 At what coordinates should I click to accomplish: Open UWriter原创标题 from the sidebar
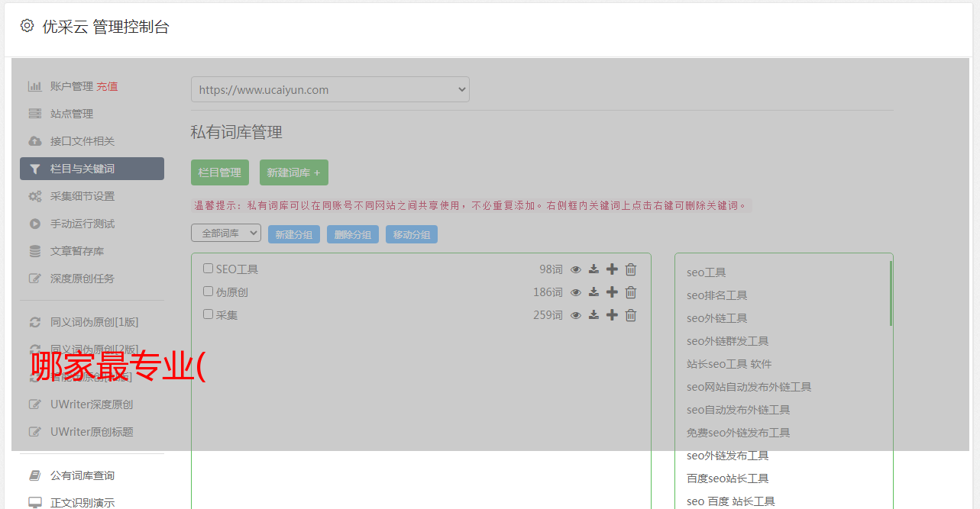pyautogui.click(x=92, y=432)
